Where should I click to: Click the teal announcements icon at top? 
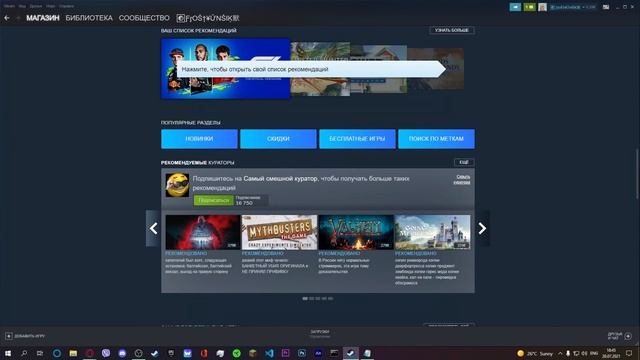(x=515, y=7)
